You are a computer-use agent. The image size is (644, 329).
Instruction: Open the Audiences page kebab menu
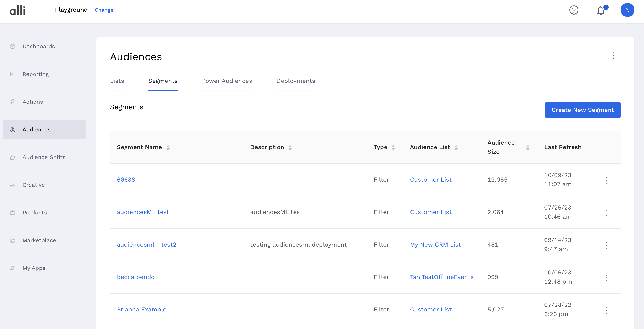pos(613,56)
